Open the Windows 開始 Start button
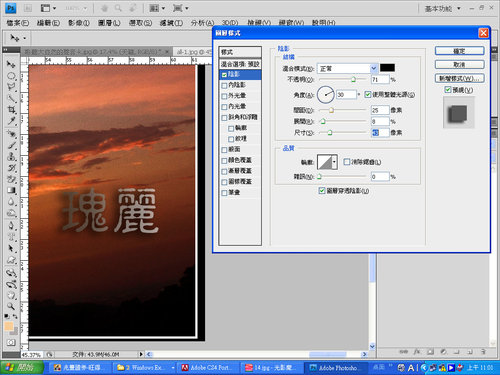Viewport: 500px width, 375px height. 22,368
